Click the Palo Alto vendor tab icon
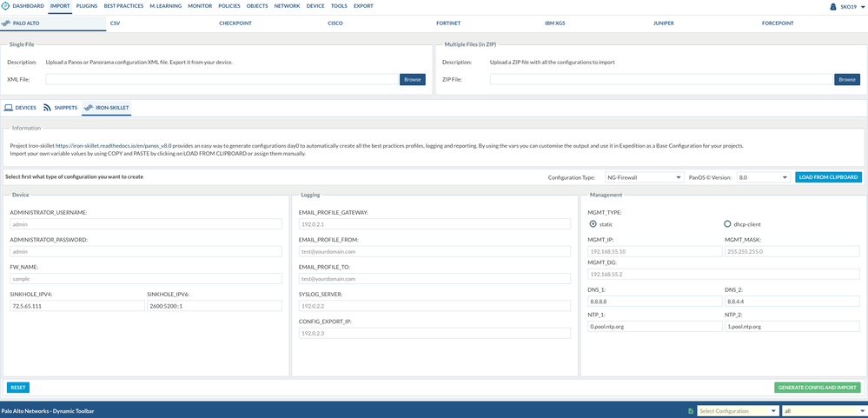 [8, 23]
